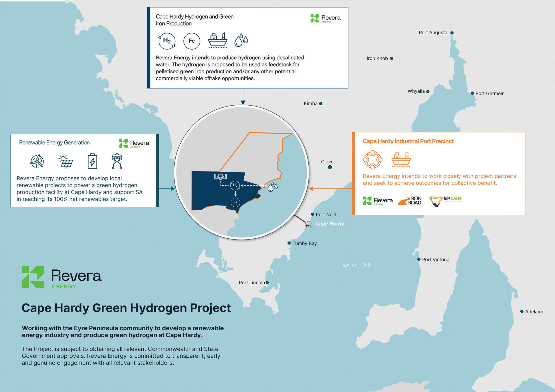Click the Spencer Gulf label
Screen dimensions: 555x392
(356, 265)
